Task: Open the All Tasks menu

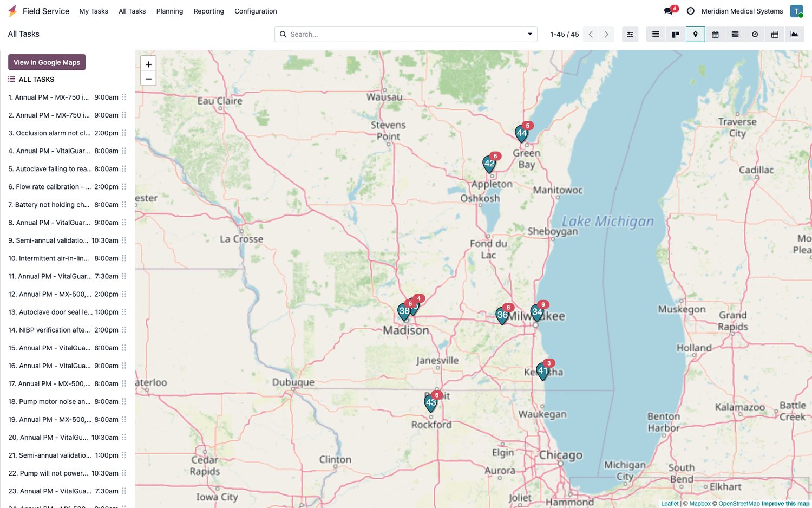Action: [x=132, y=11]
